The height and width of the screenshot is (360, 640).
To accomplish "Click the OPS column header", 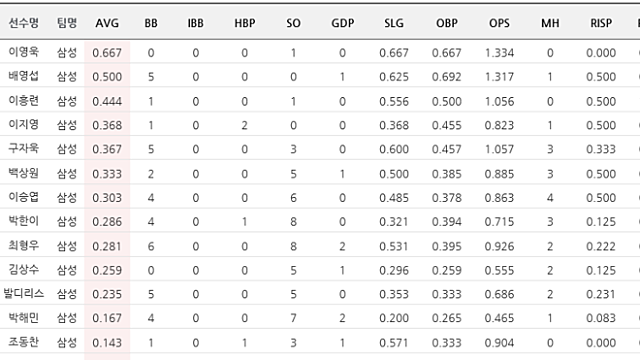I will (499, 23).
